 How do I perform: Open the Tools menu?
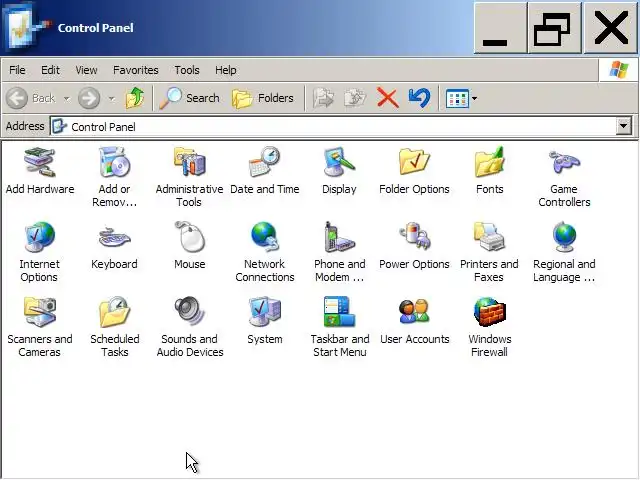click(x=187, y=70)
